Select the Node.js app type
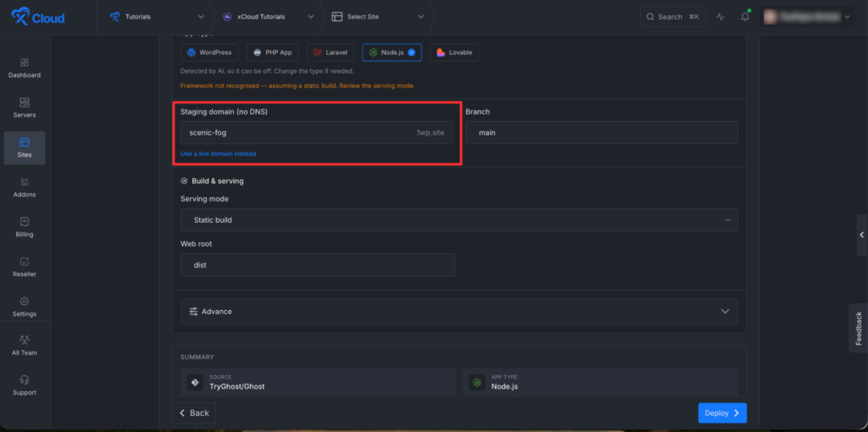Image resolution: width=868 pixels, height=432 pixels. coord(392,53)
